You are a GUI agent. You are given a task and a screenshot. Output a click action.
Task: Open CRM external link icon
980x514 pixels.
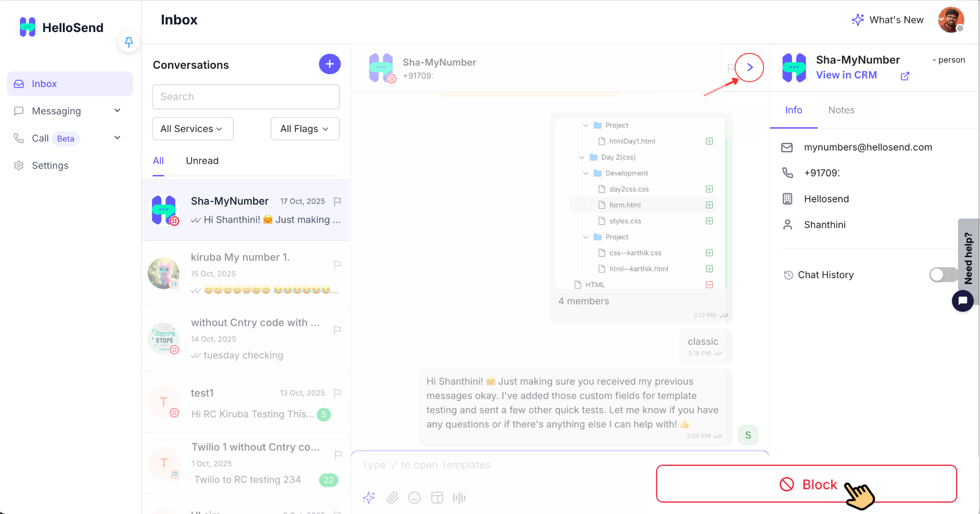pyautogui.click(x=905, y=76)
